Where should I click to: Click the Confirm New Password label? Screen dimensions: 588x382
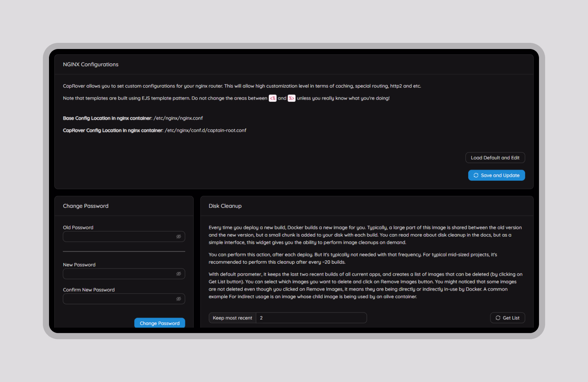89,290
